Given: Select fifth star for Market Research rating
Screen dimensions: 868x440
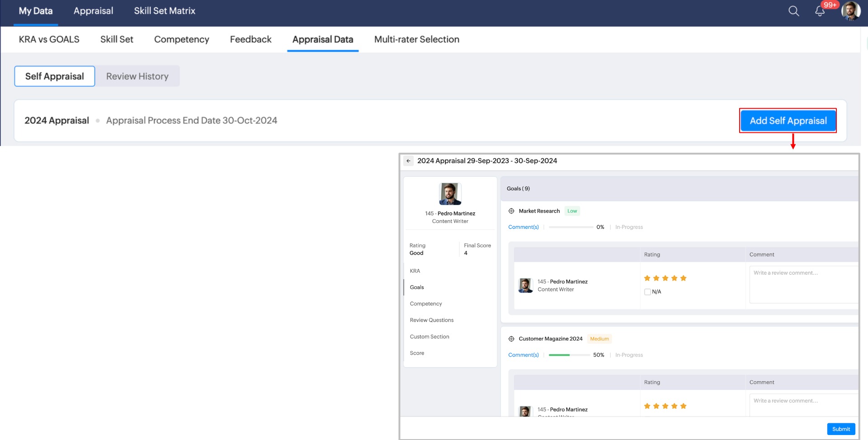Looking at the screenshot, I should click(x=683, y=278).
